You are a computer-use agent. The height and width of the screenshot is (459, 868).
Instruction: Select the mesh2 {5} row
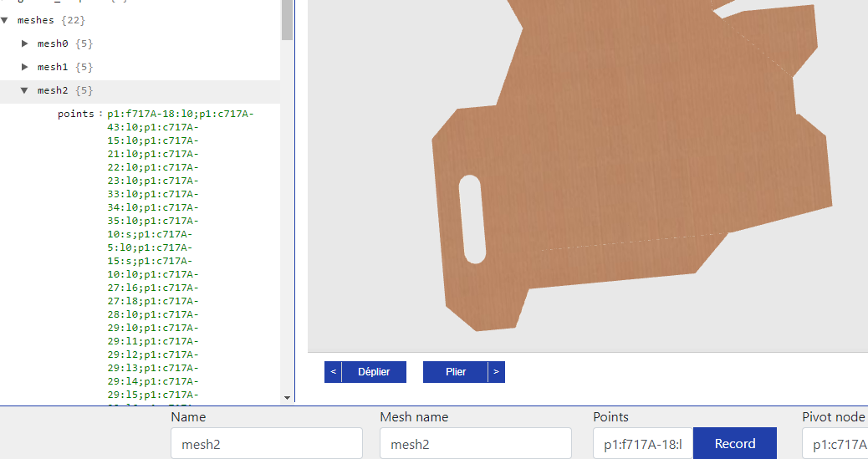[140, 91]
